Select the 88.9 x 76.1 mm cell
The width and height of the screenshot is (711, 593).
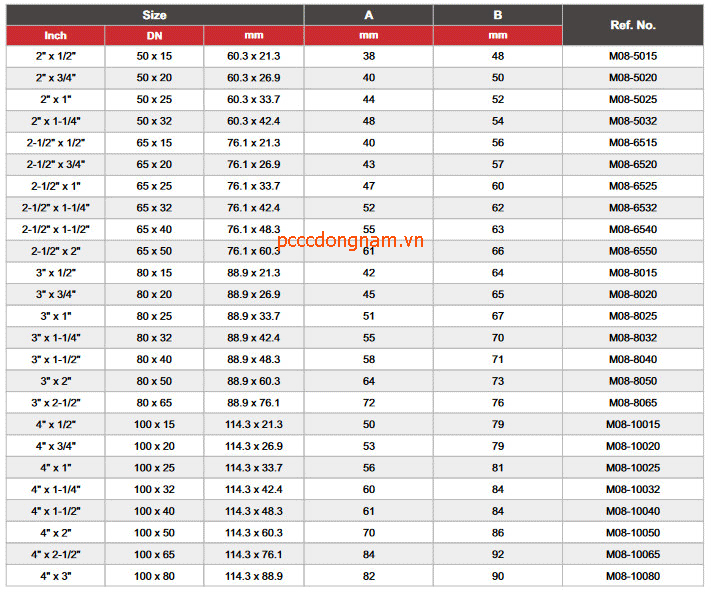[253, 403]
